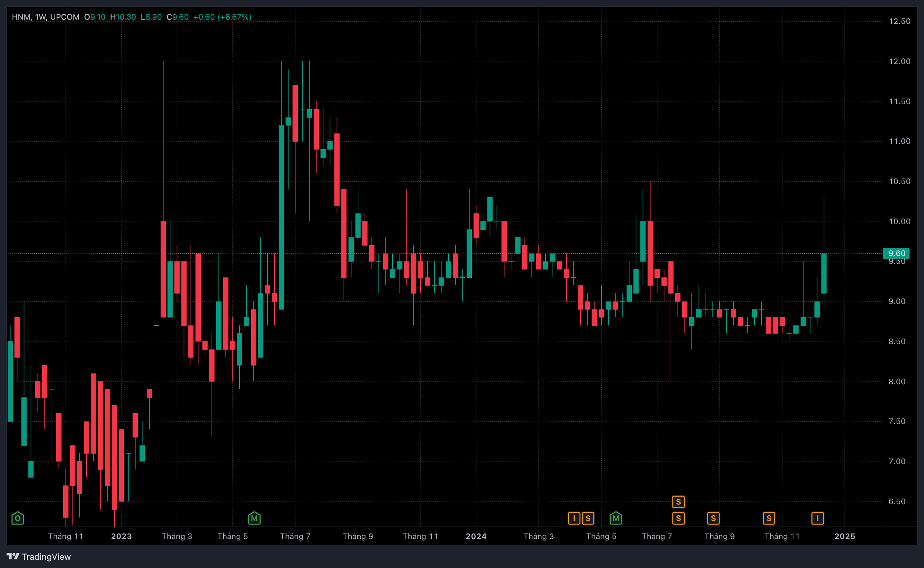924x568 pixels.
Task: Click the 12.00 price axis label
Action: pos(899,61)
